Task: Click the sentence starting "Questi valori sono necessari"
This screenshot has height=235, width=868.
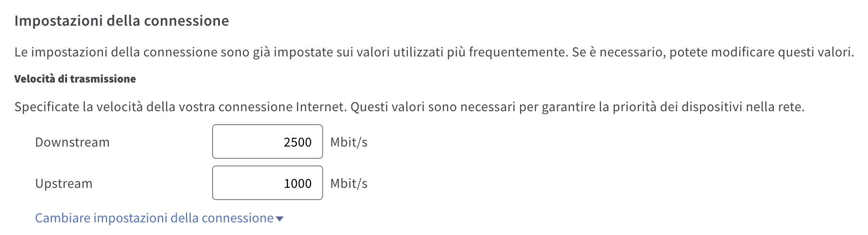Action: tap(578, 107)
